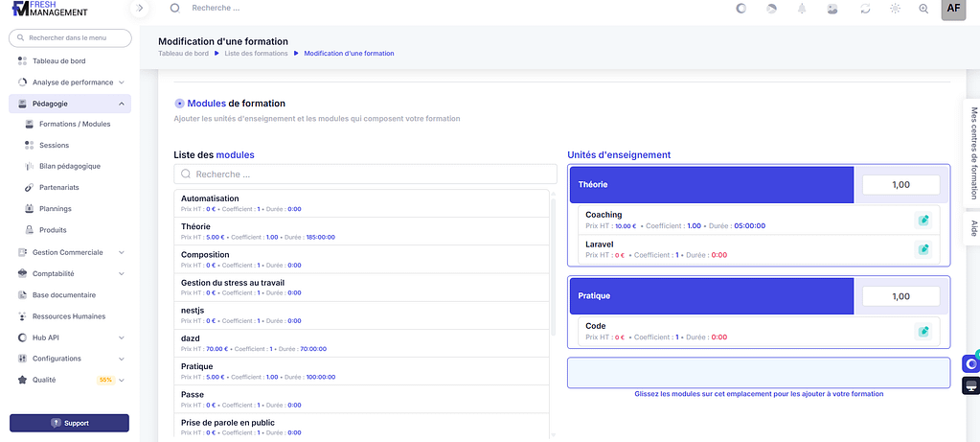Collapse sidebar with the arrow toggle
This screenshot has height=442, width=980.
tap(140, 8)
